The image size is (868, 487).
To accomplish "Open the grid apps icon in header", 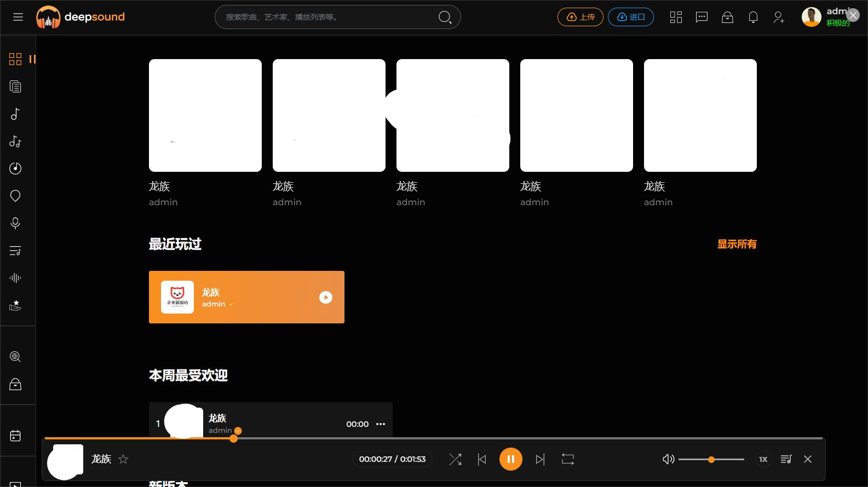I will (x=676, y=17).
